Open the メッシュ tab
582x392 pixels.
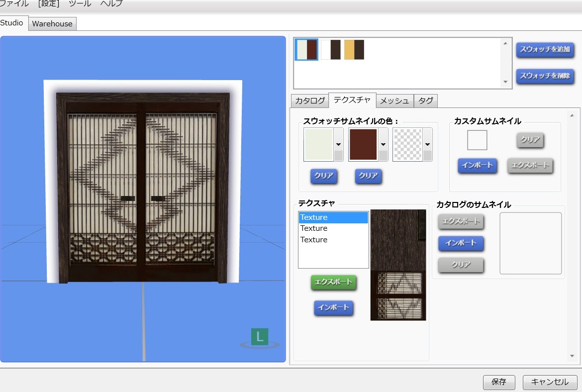point(394,101)
